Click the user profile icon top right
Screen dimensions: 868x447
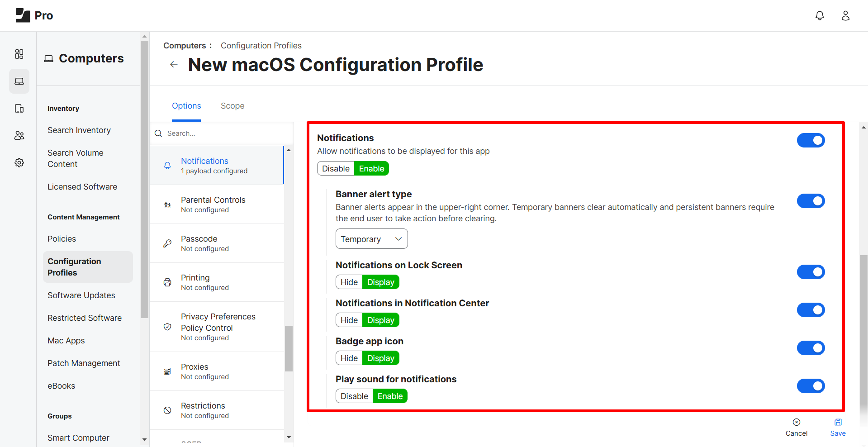(x=846, y=15)
